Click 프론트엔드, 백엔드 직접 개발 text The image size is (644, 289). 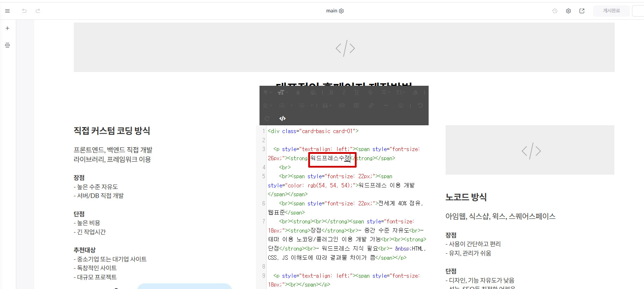[113, 150]
